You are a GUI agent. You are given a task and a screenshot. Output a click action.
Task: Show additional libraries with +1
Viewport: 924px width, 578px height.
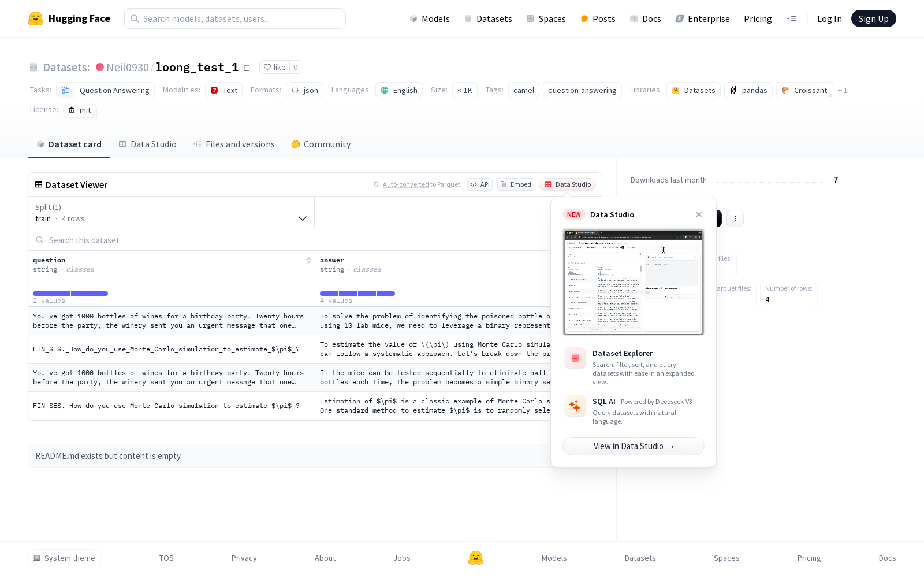pos(843,90)
